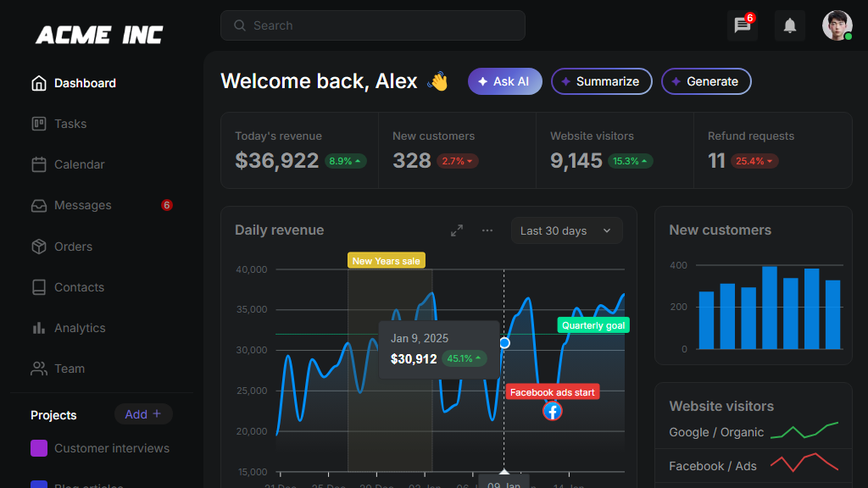Click the 2.7% new customers change badge
The height and width of the screenshot is (488, 868).
[x=458, y=161]
